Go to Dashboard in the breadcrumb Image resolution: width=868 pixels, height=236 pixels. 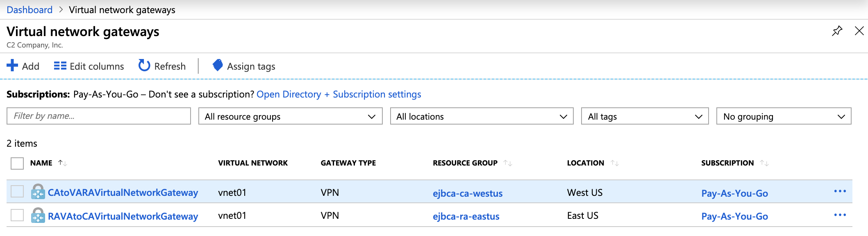pos(30,10)
